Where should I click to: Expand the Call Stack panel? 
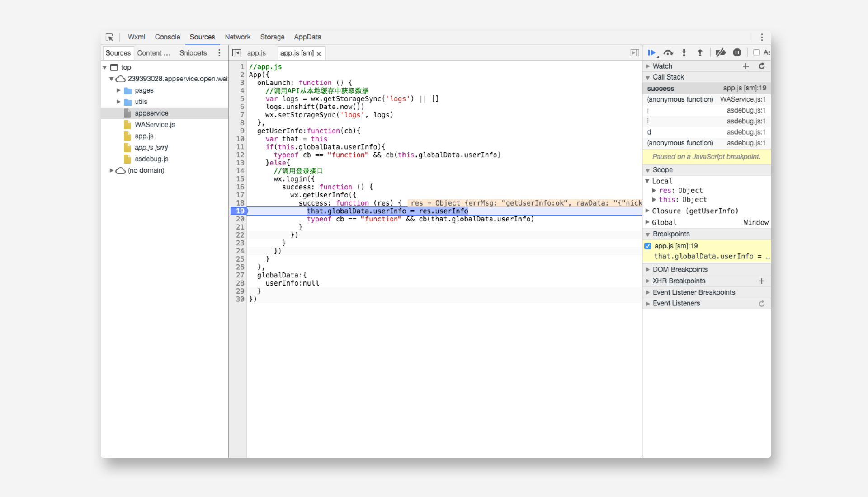click(649, 77)
